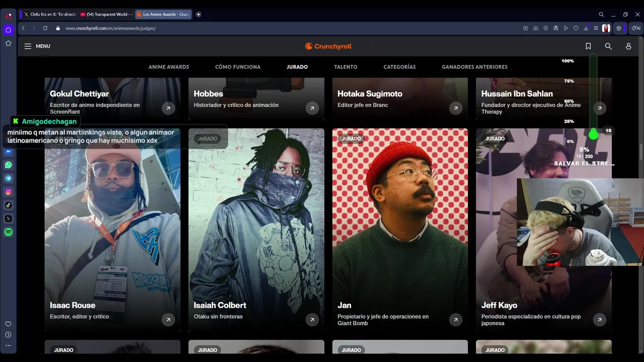
Task: Click the streamer webcam overlay
Action: tap(580, 222)
